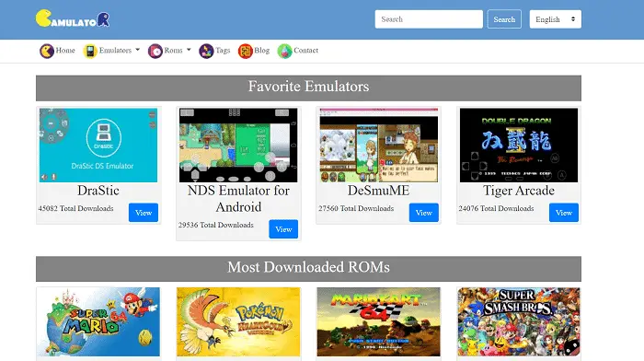Click the DraStic title
This screenshot has width=644, height=361.
(x=98, y=191)
